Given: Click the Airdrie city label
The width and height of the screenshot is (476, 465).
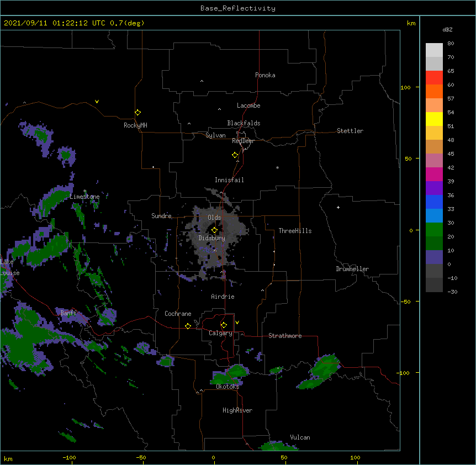Looking at the screenshot, I should 223,297.
